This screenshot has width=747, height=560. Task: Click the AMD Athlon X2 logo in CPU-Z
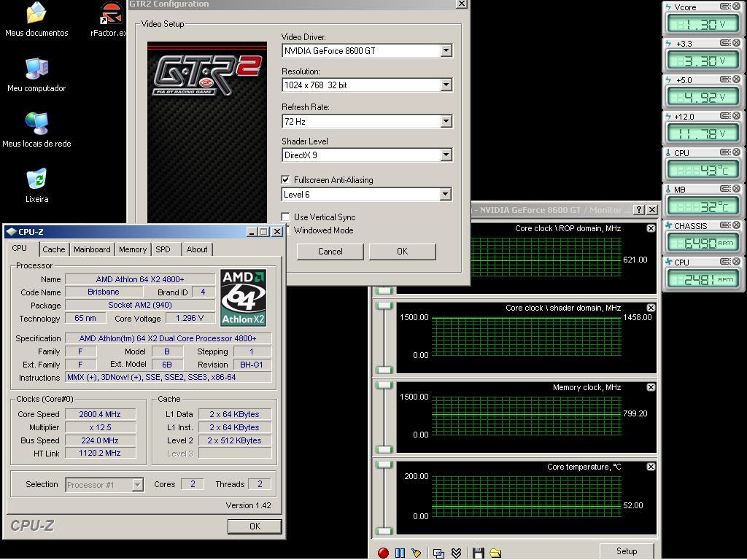243,297
